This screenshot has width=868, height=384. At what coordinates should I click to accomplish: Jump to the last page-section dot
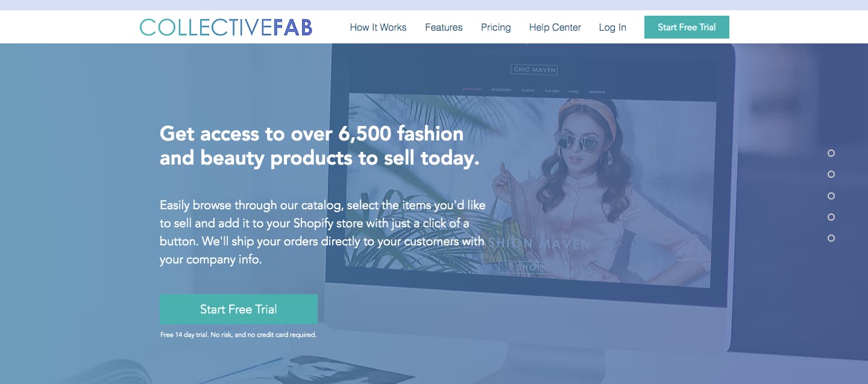(831, 238)
